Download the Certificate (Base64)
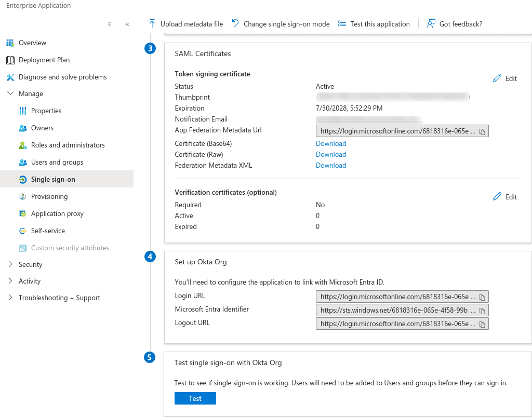The width and height of the screenshot is (532, 417). coord(331,143)
